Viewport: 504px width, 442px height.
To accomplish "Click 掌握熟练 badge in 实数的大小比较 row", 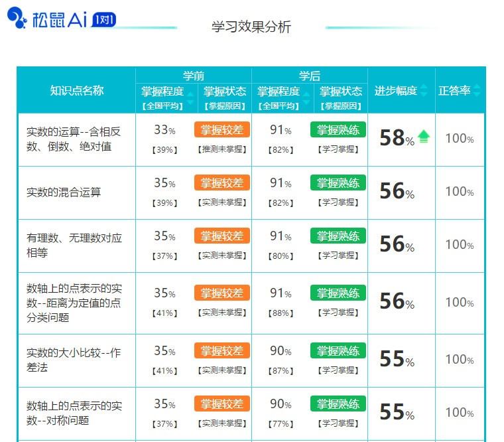I will click(x=338, y=350).
